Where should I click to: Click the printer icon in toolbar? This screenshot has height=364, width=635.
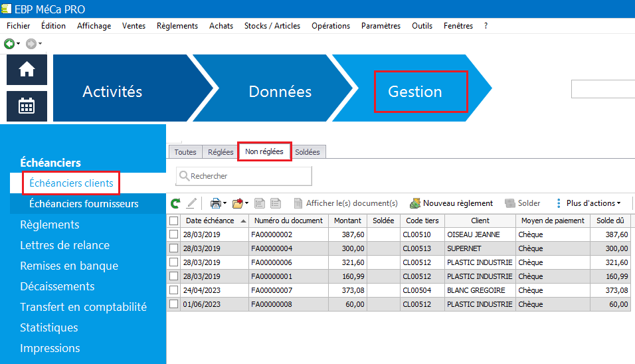point(215,203)
